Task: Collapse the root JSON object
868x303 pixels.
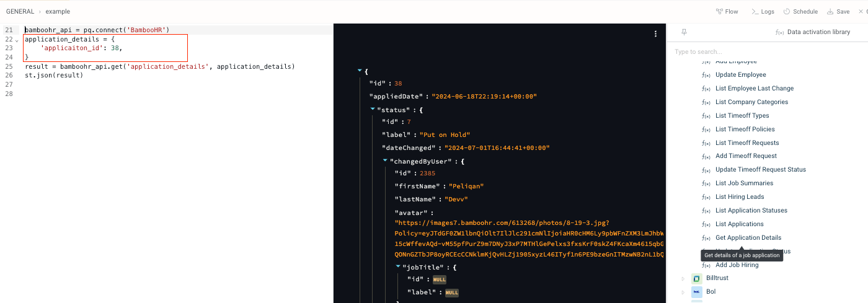Action: tap(360, 71)
